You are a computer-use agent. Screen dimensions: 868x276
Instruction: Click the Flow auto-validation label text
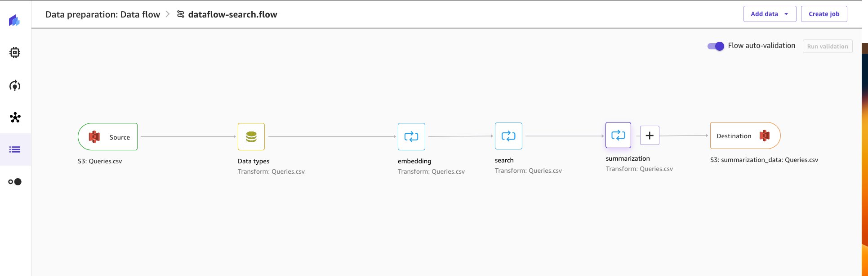tap(761, 45)
